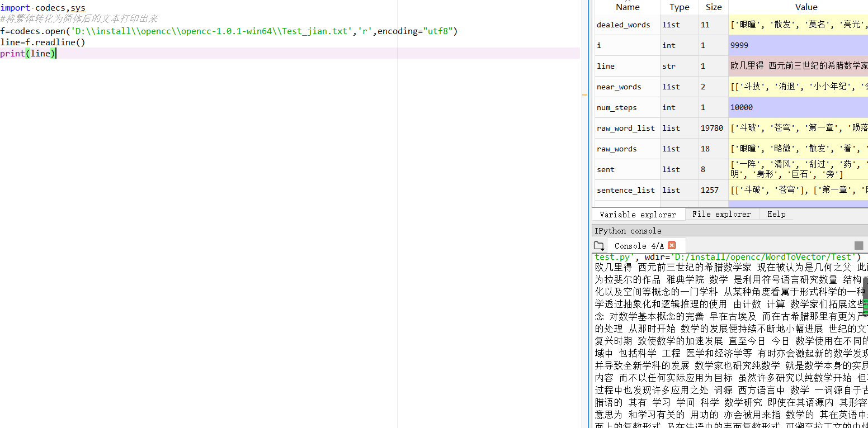Open the console tabs browse folder icon
Viewport: 868px width, 428px height.
click(599, 246)
